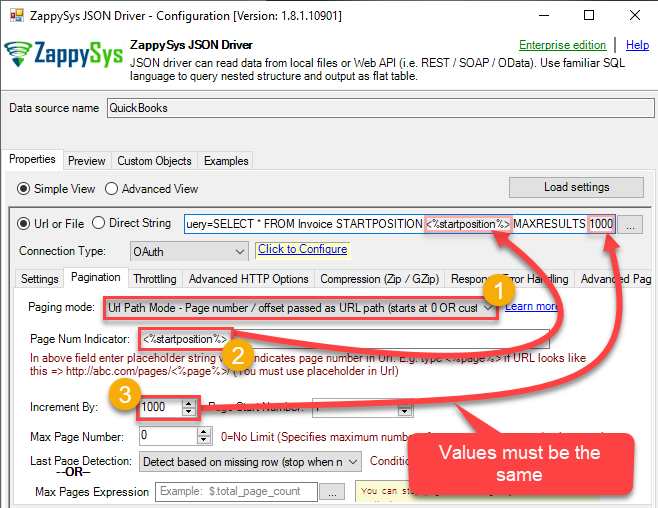Expand the Last Page Detection dropdown
This screenshot has width=658, height=508.
pyautogui.click(x=353, y=461)
